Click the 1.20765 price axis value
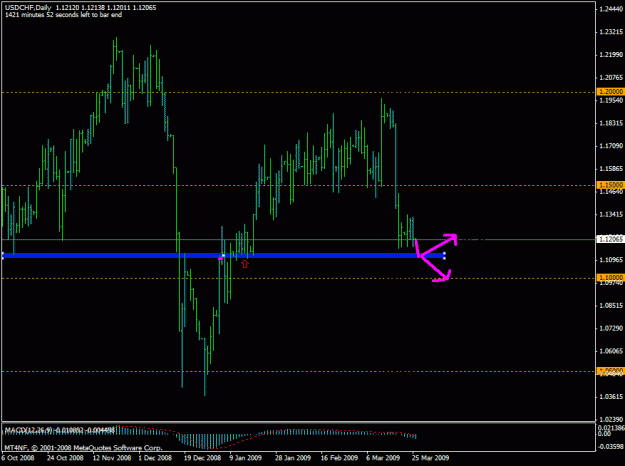This screenshot has width=625, height=466. pos(611,77)
